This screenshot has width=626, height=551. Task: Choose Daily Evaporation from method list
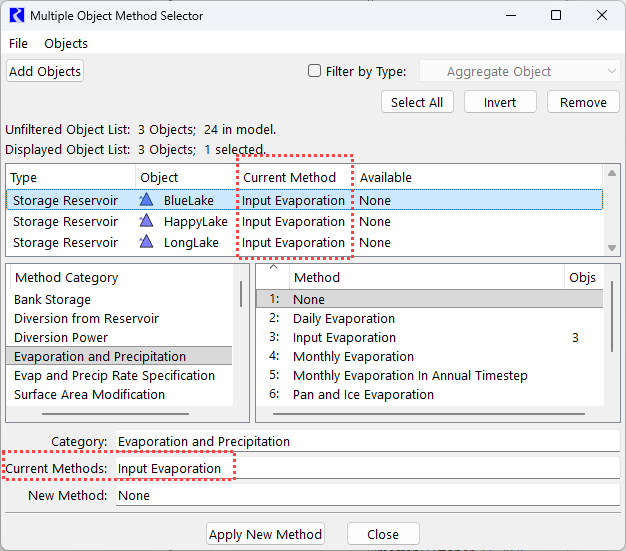click(343, 318)
